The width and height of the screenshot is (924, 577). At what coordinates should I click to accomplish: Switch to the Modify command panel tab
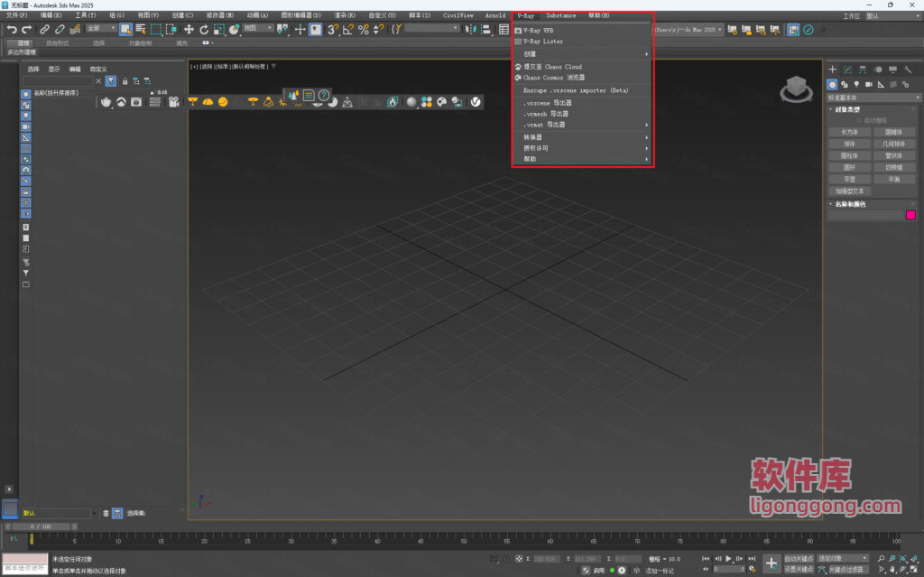[847, 70]
